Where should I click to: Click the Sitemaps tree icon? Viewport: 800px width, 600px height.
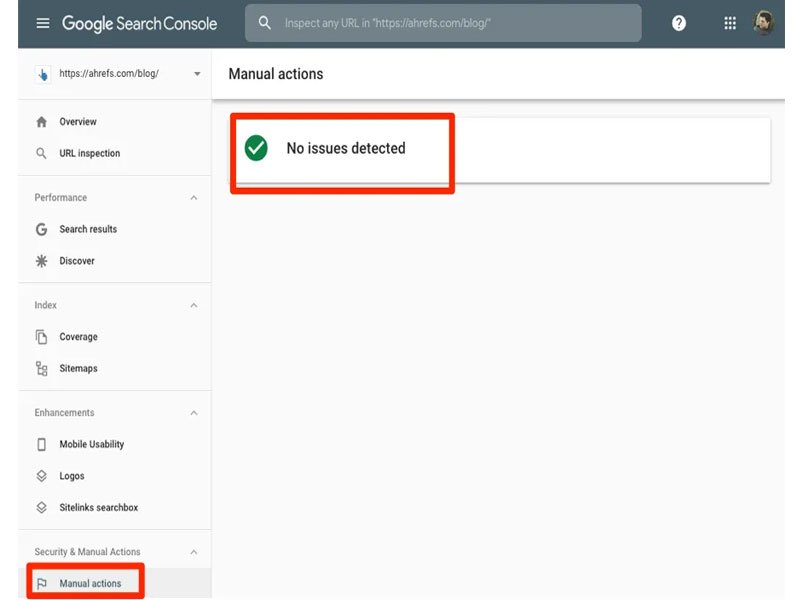[42, 369]
